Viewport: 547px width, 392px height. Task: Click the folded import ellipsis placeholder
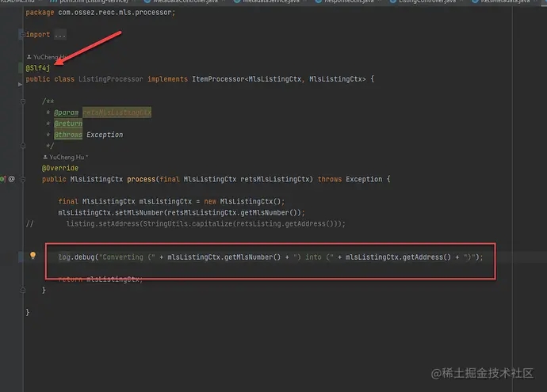[60, 35]
